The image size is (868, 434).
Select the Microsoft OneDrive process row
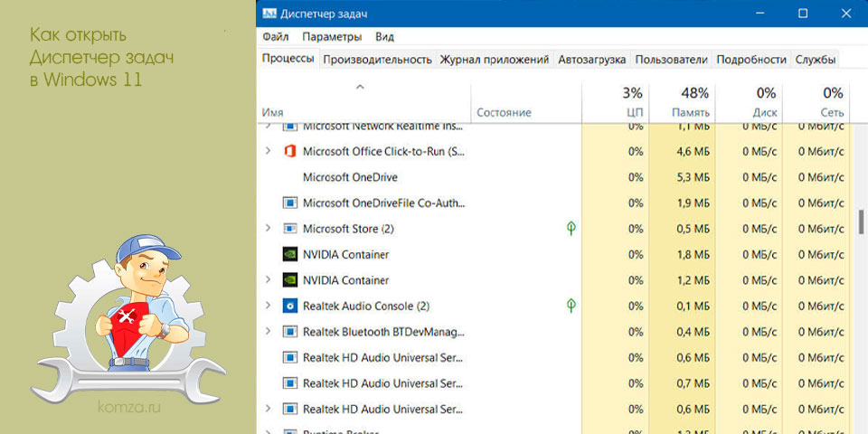point(553,177)
